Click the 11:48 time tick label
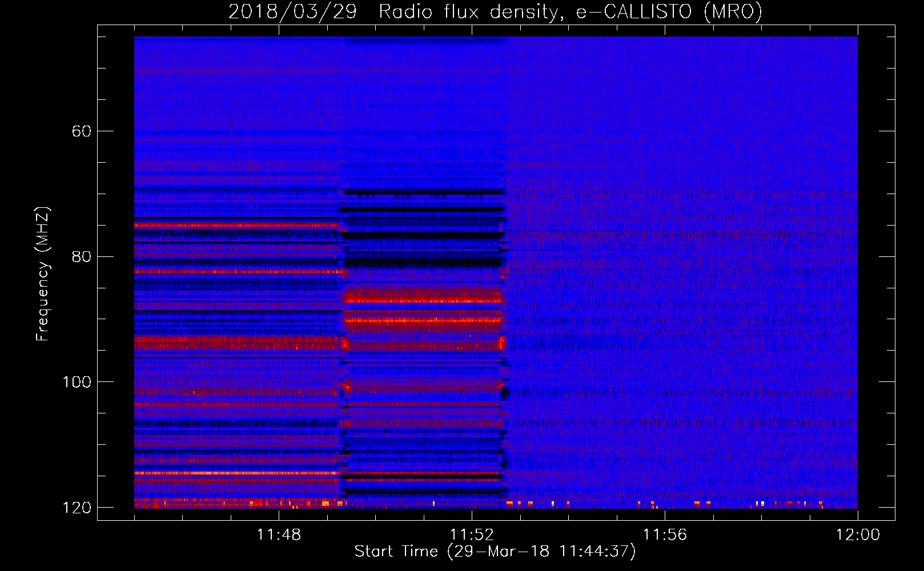 click(x=279, y=535)
